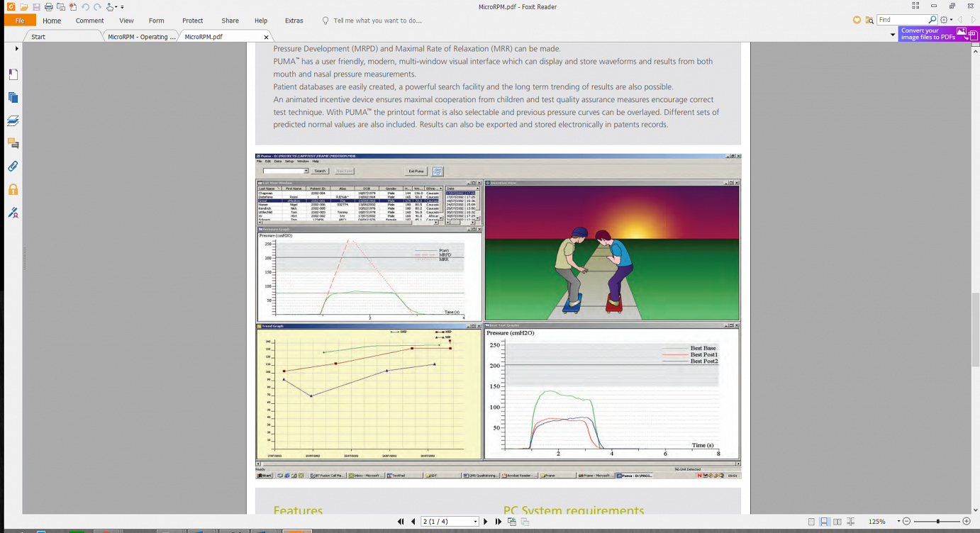The image size is (980, 533).
Task: Open the Bookmarks panel in sidebar
Action: 13,75
